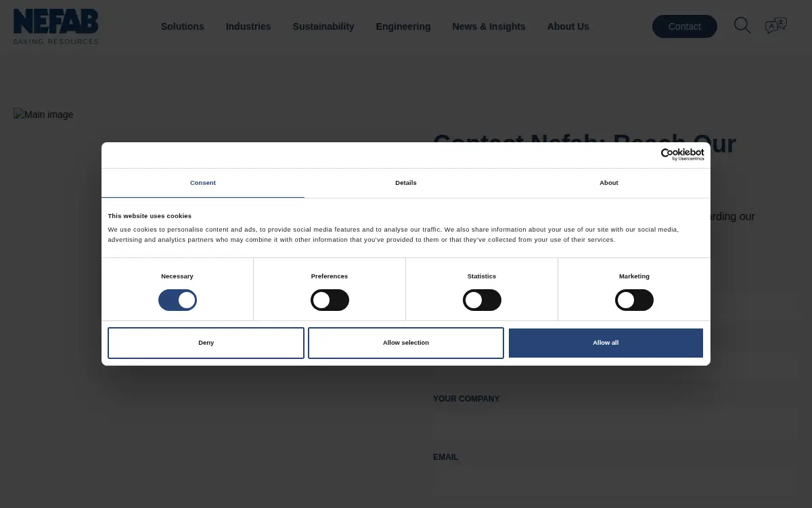The image size is (812, 508).
Task: Click the broken Main image placeholder
Action: pyautogui.click(x=43, y=114)
